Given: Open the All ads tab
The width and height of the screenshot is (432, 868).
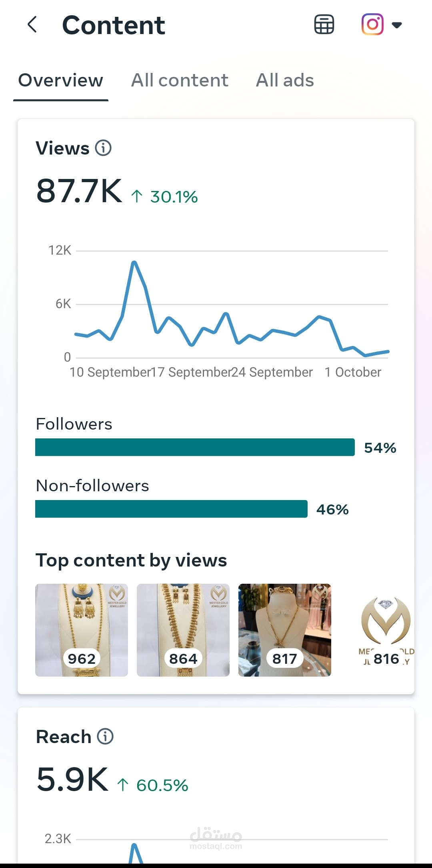Looking at the screenshot, I should click(285, 80).
